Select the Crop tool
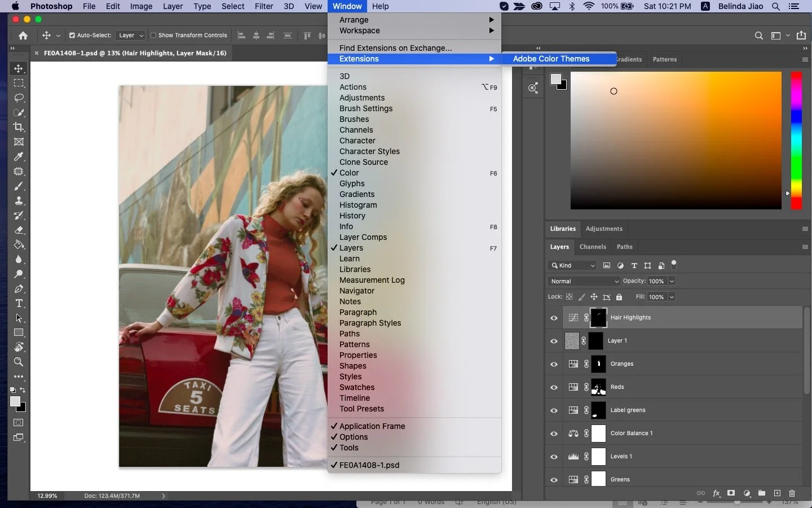812x508 pixels. [x=19, y=127]
